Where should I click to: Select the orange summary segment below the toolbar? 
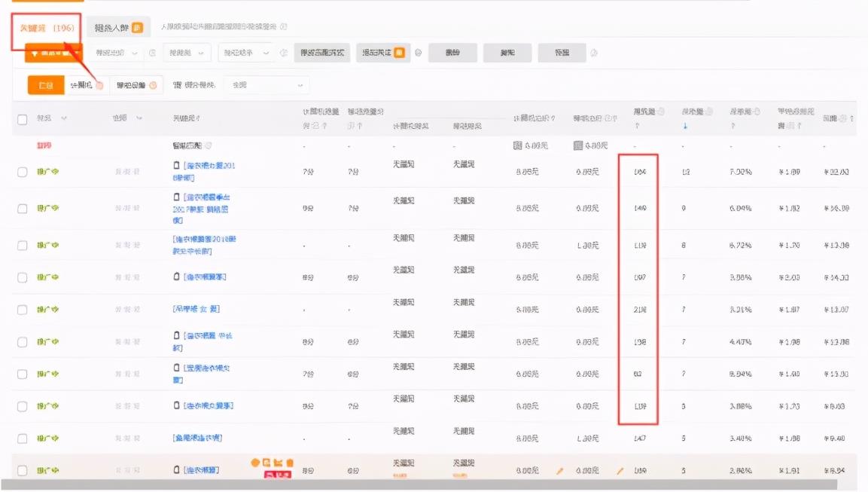pyautogui.click(x=46, y=85)
